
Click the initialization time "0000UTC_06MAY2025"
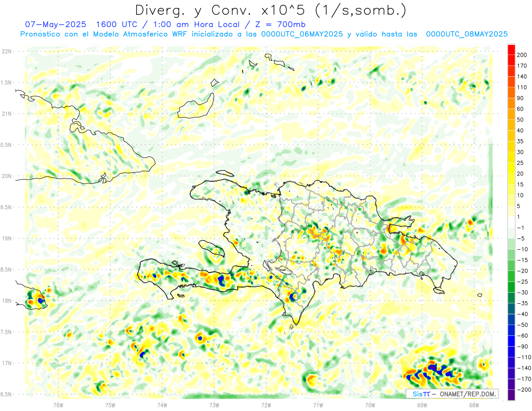click(302, 34)
